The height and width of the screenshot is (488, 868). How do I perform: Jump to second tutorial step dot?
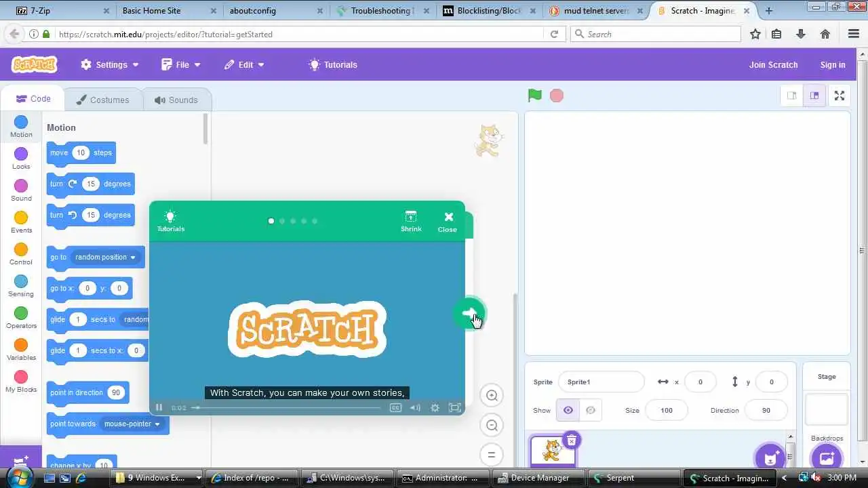(282, 221)
